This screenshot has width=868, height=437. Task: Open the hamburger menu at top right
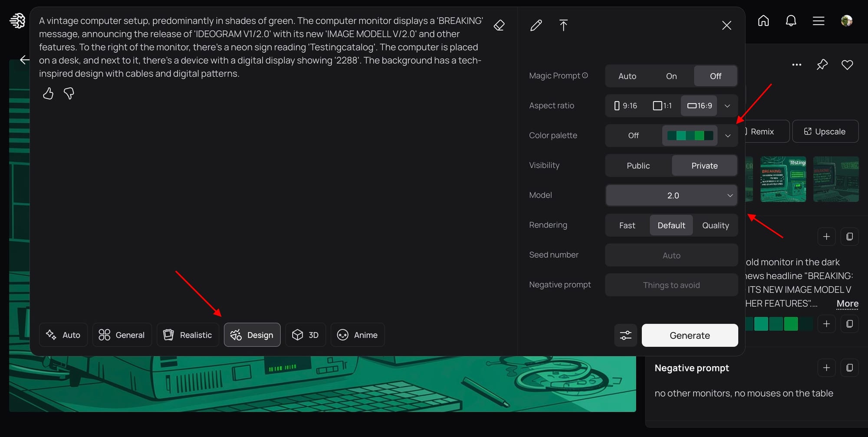tap(819, 20)
